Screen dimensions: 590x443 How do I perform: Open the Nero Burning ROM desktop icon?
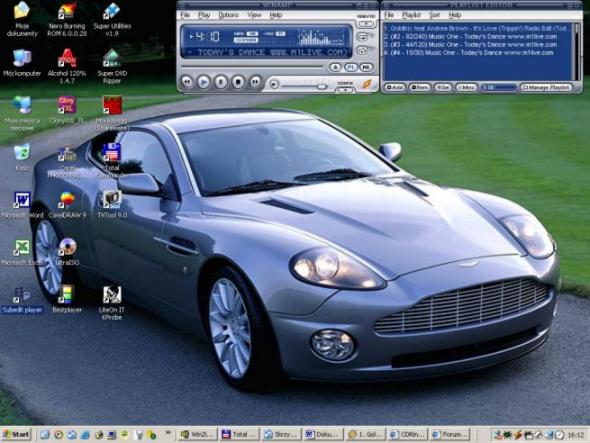pyautogui.click(x=67, y=20)
